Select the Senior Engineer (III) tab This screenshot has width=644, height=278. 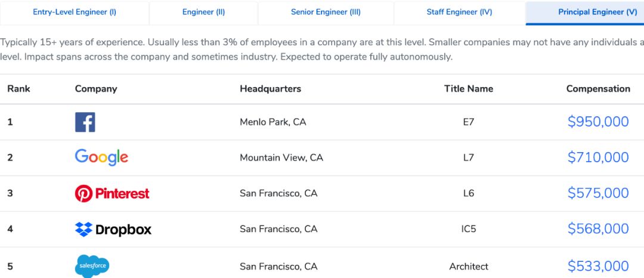(326, 13)
